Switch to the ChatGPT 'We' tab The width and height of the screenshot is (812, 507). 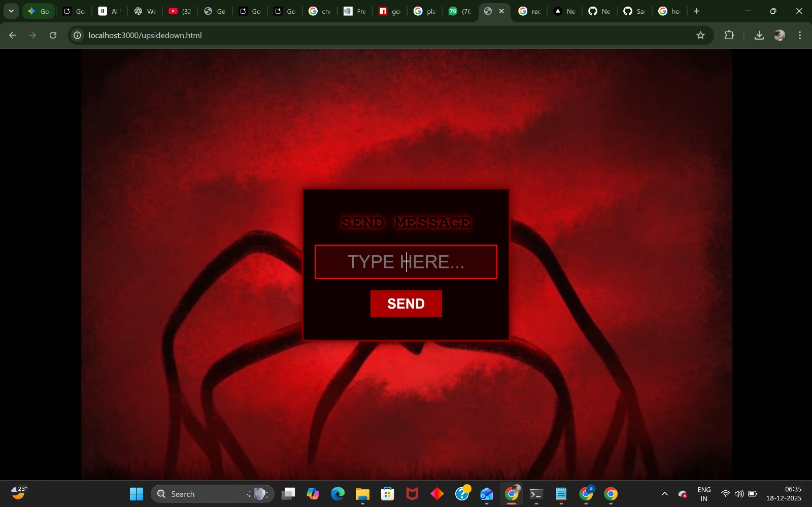145,11
